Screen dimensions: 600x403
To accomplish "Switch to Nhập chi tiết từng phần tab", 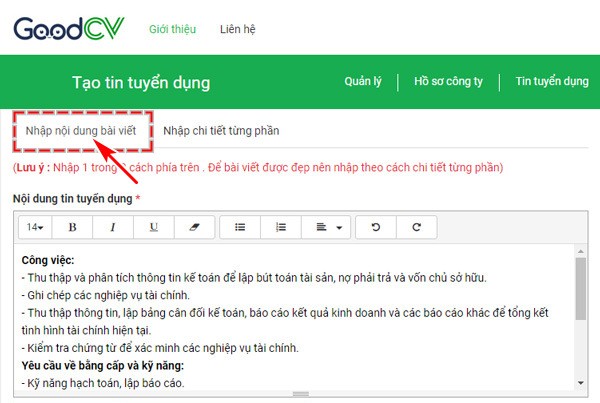I will coord(221,131).
